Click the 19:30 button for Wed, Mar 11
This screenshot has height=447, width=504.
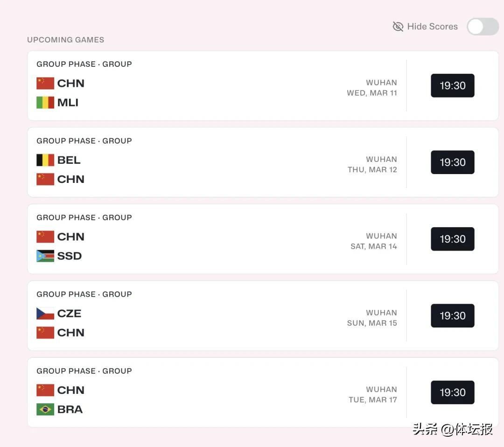click(x=452, y=85)
